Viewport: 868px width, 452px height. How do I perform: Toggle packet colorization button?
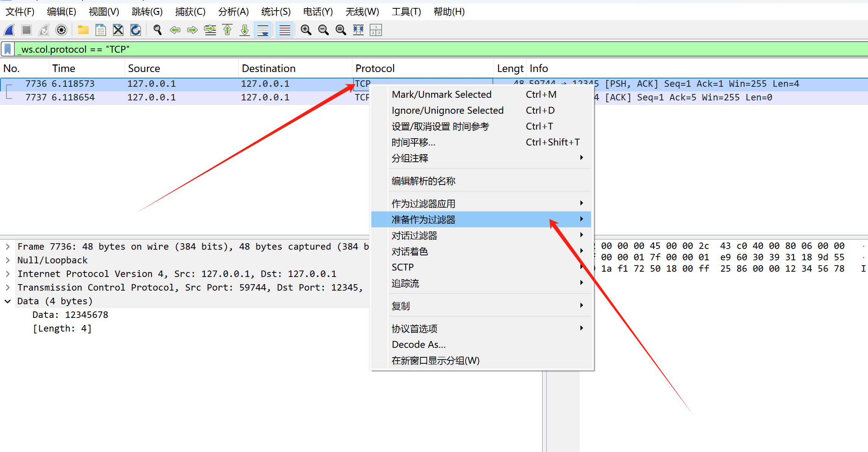point(285,30)
